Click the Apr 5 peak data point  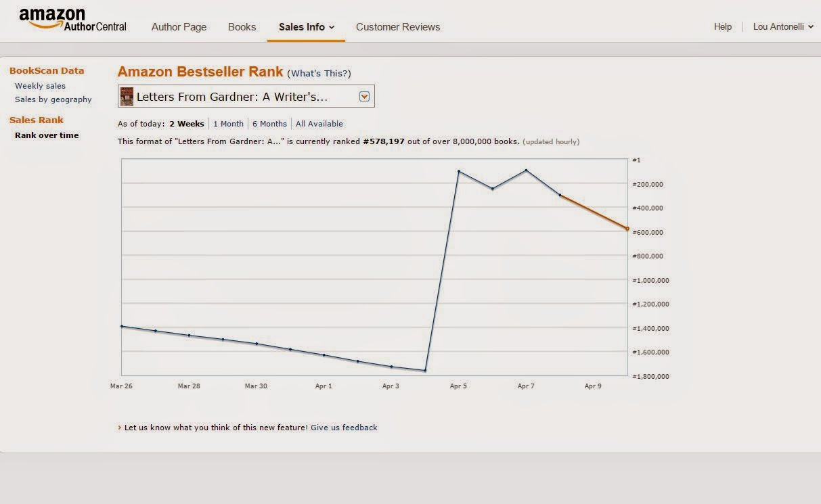coord(458,171)
